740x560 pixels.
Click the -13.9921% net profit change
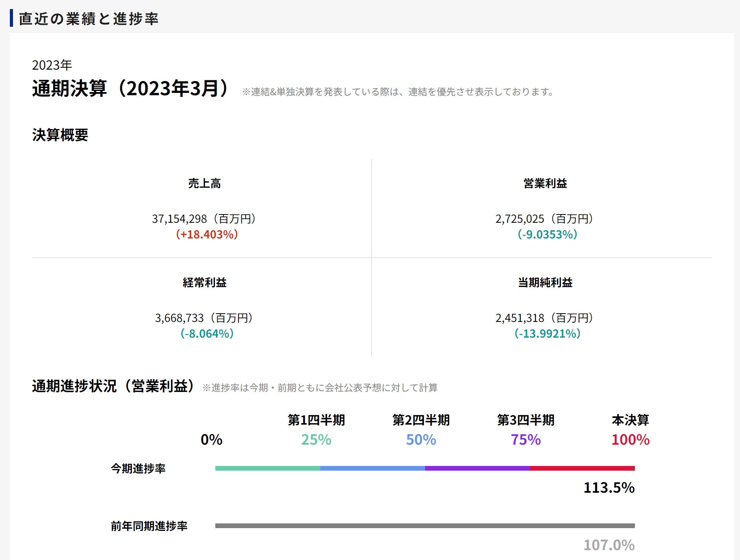(x=547, y=334)
